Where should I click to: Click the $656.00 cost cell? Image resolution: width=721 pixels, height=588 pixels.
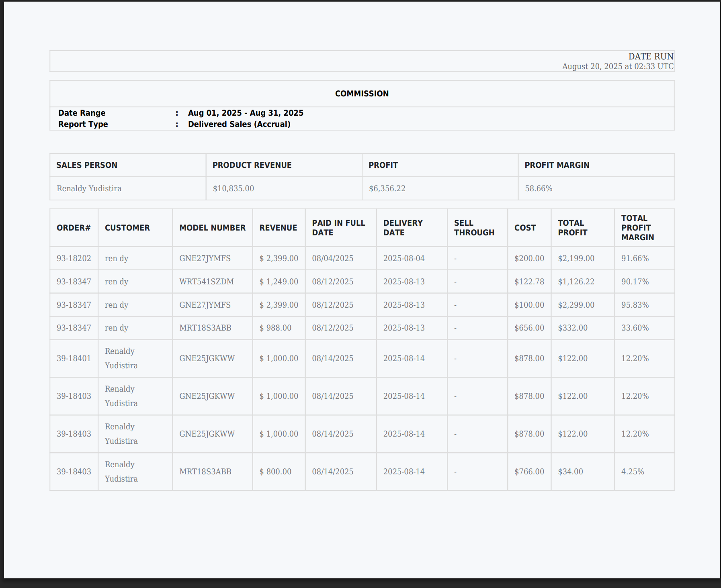(529, 328)
